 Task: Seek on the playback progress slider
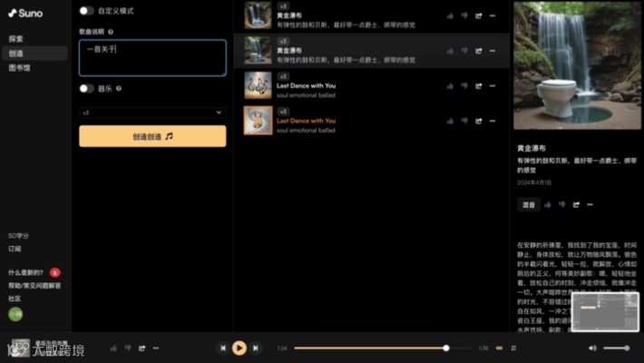[383, 348]
